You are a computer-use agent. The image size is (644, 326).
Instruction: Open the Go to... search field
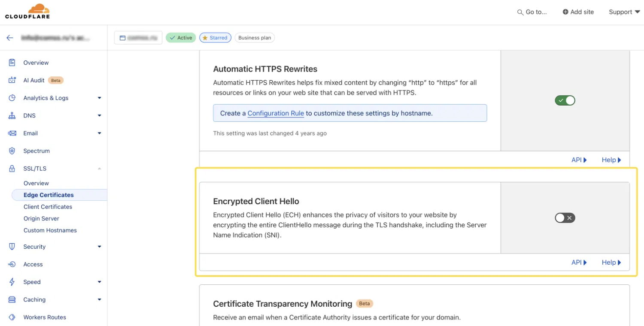pyautogui.click(x=532, y=12)
